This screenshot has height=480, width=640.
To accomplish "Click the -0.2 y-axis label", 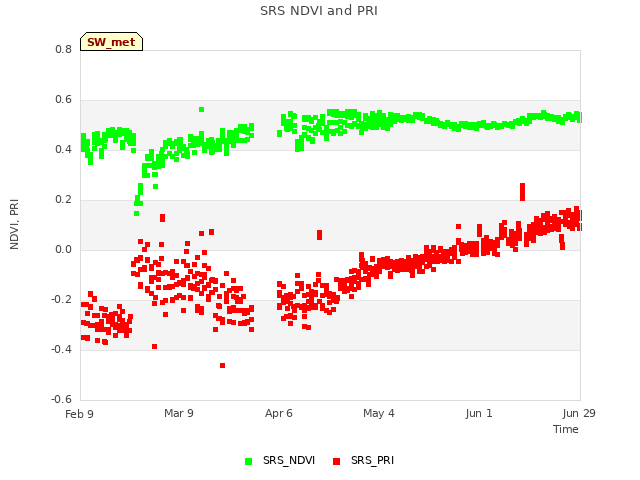I will 61,300.
